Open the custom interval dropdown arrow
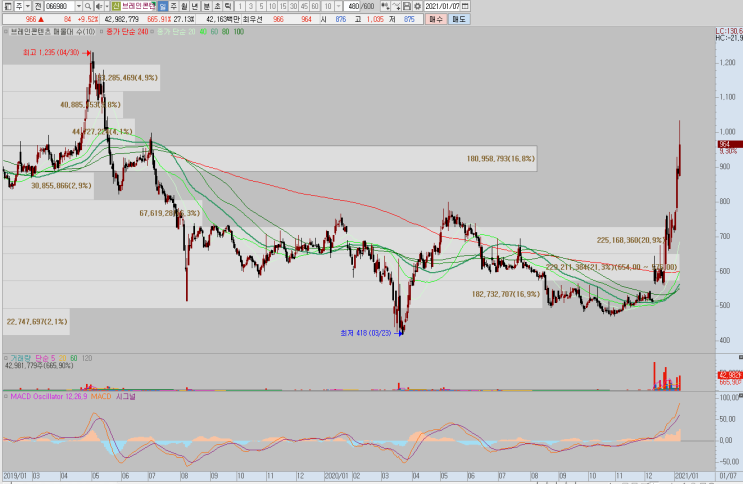Screen dimensions: 743x484 338,6
